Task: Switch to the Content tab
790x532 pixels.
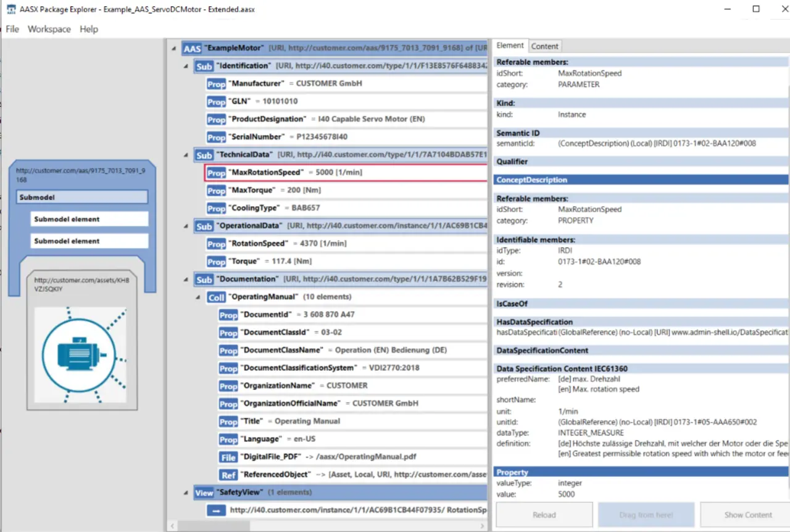Action: (x=545, y=46)
